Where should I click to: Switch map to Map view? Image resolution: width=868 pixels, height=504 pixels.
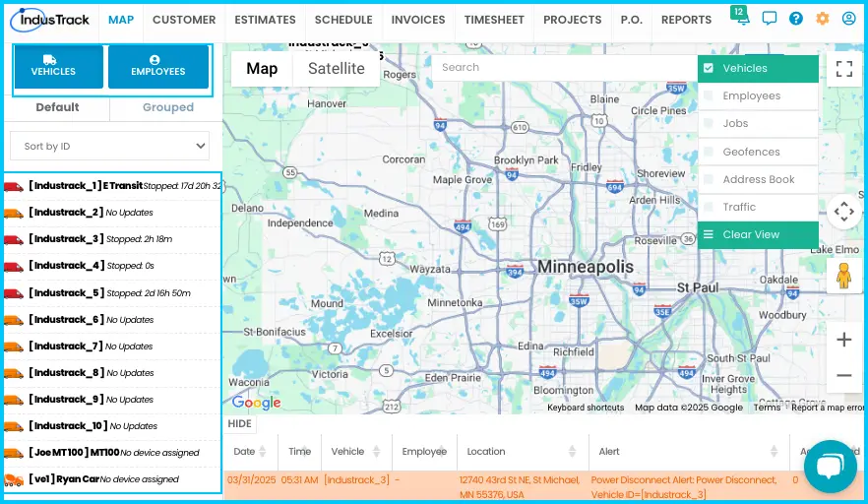pyautogui.click(x=262, y=69)
